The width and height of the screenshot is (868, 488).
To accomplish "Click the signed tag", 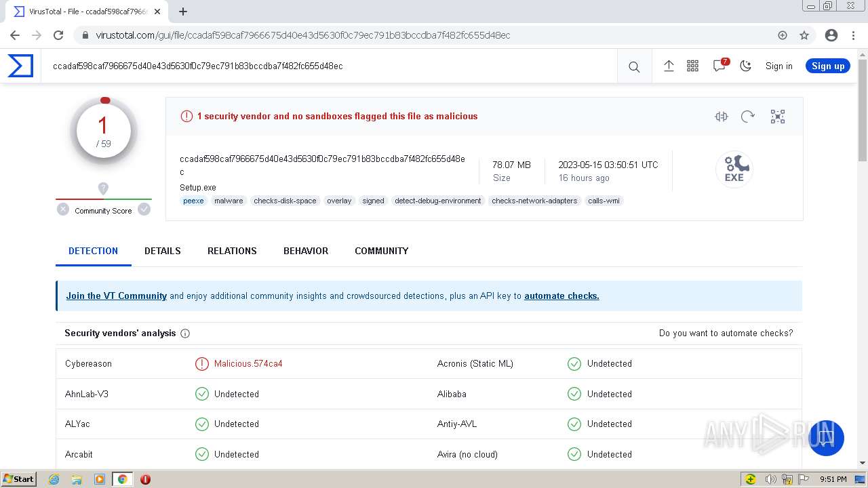I will (373, 201).
